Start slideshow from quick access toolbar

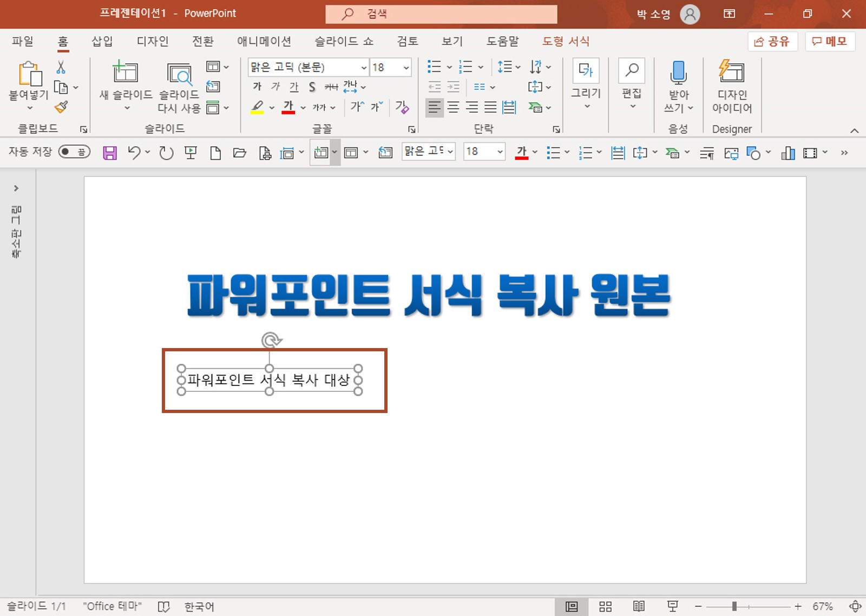click(x=191, y=153)
